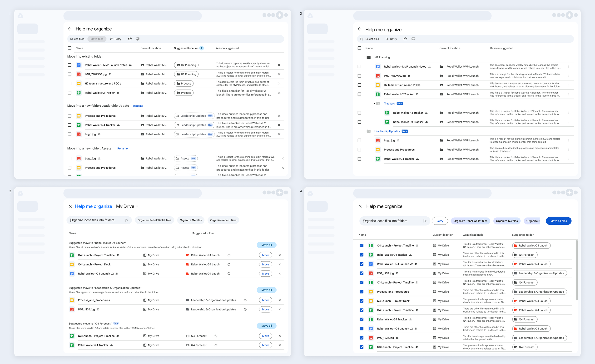Click the Move all files button
The height and width of the screenshot is (364, 595).
(x=558, y=221)
